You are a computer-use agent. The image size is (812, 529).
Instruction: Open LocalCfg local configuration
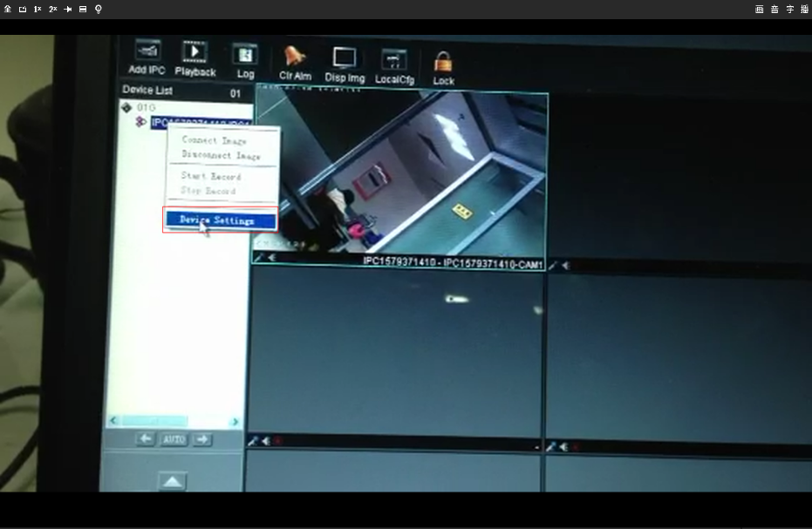(x=394, y=63)
